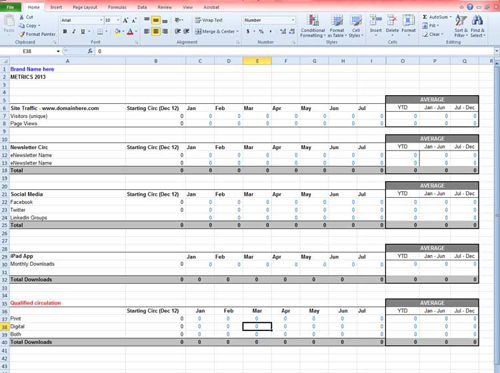Click the Borders icon

pyautogui.click(x=100, y=32)
